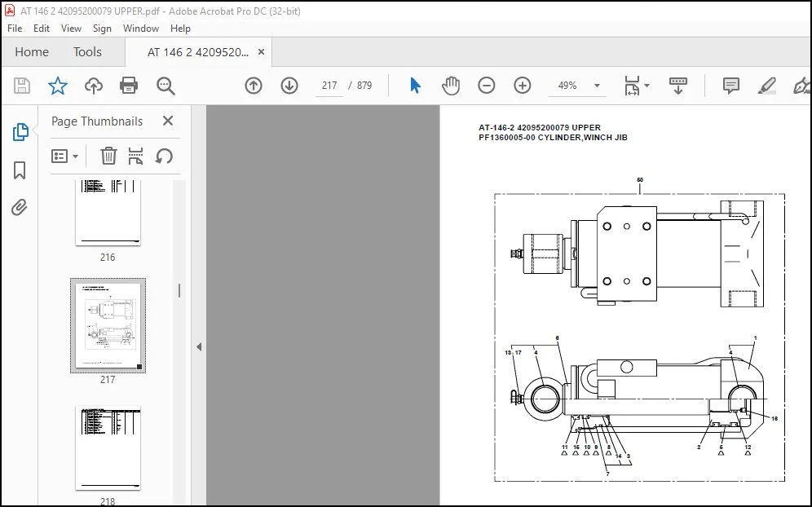Upload file to cloud icon
Screen dimensions: 812x507
click(93, 86)
